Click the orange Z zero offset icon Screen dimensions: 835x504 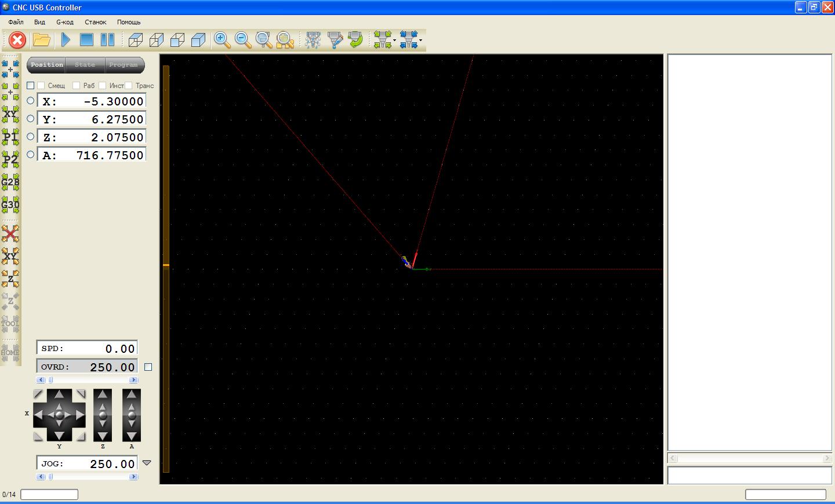10,279
